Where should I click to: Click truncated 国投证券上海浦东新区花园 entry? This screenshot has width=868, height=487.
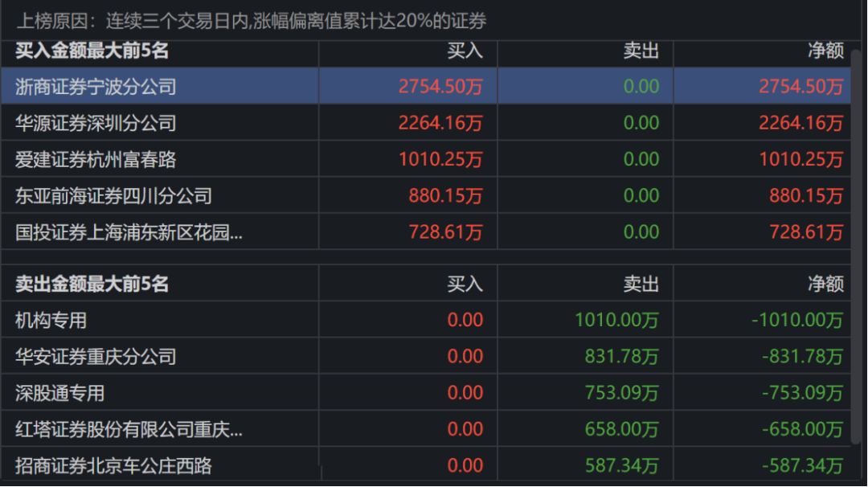tap(129, 232)
